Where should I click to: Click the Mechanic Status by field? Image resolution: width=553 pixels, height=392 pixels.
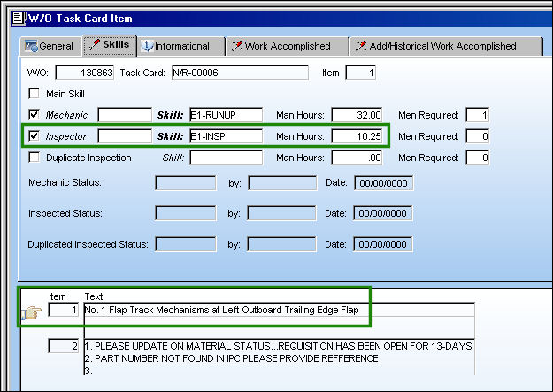(x=282, y=183)
